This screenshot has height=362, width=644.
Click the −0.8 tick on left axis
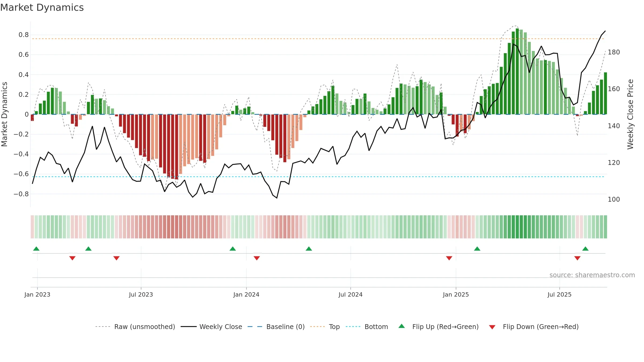21,194
